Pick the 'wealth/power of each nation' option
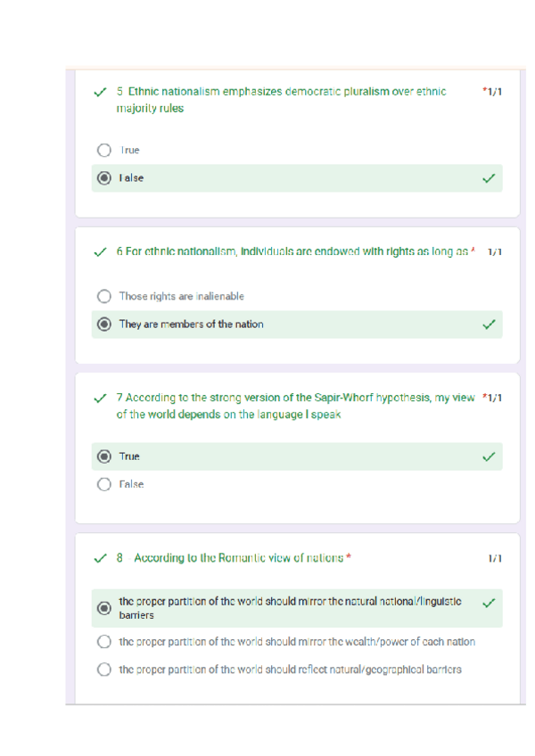 104,642
